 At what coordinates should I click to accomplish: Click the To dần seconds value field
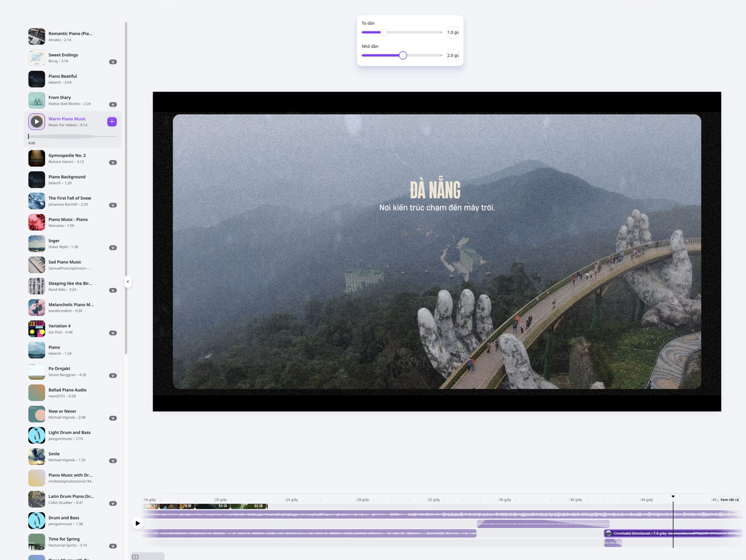pyautogui.click(x=452, y=33)
